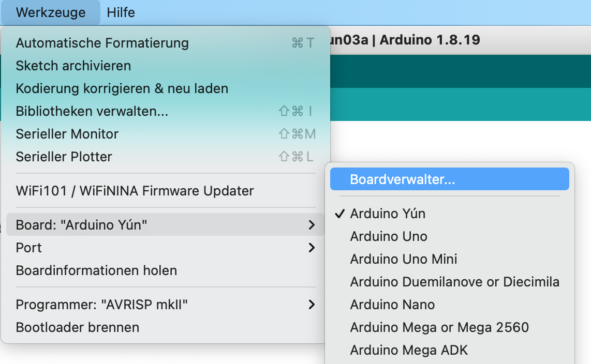Open Bibliotheken verwalten…

pyautogui.click(x=166, y=111)
